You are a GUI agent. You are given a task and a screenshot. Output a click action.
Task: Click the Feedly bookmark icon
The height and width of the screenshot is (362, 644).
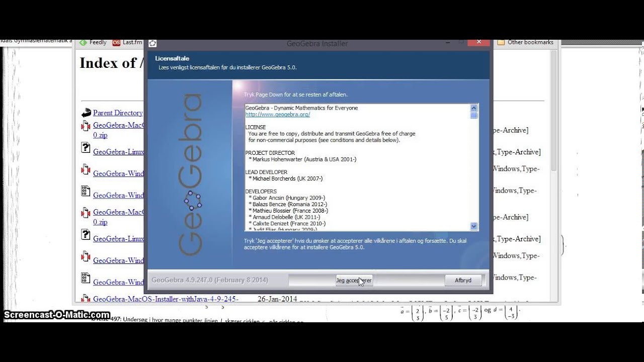[x=83, y=42]
